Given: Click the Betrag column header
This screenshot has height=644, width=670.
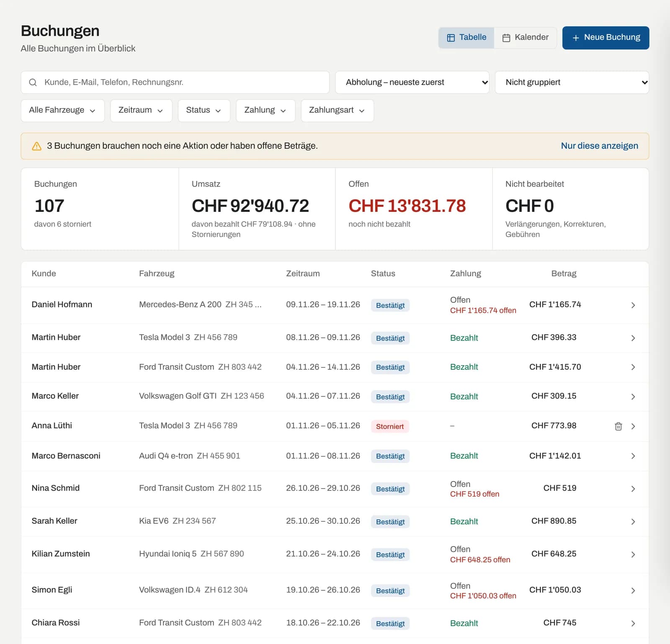Looking at the screenshot, I should click(x=564, y=273).
